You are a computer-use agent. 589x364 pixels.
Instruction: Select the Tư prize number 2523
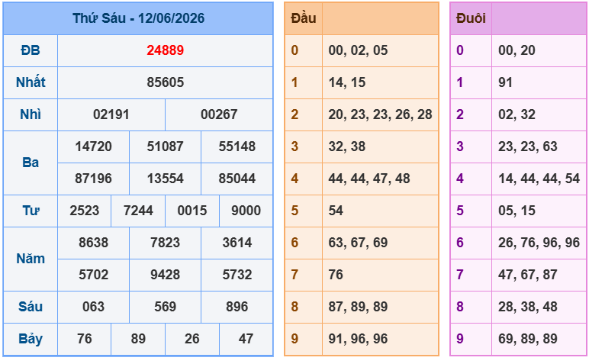85,211
